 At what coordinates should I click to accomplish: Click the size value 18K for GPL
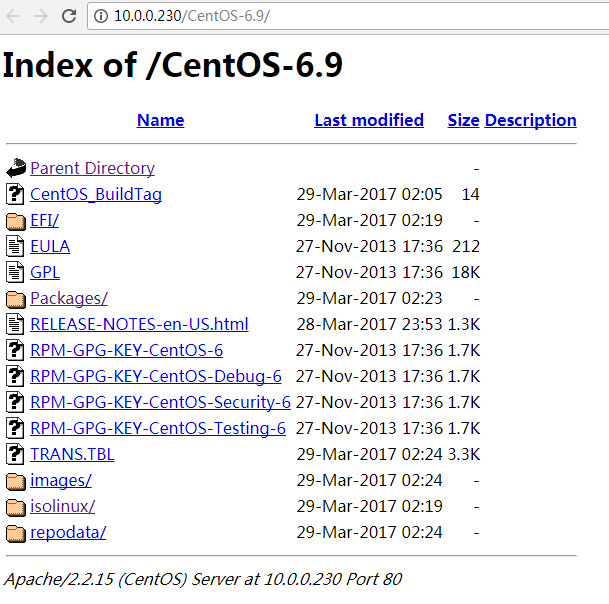(x=466, y=272)
